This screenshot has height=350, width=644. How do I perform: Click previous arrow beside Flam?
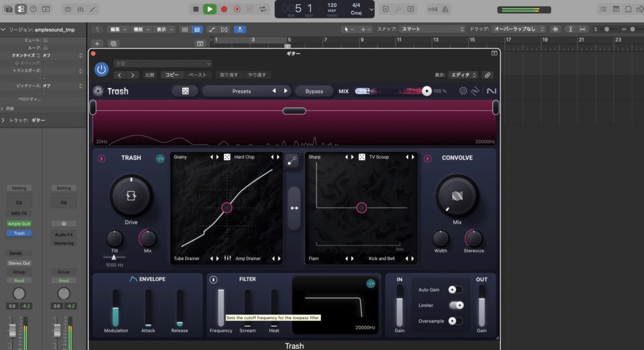(347, 259)
